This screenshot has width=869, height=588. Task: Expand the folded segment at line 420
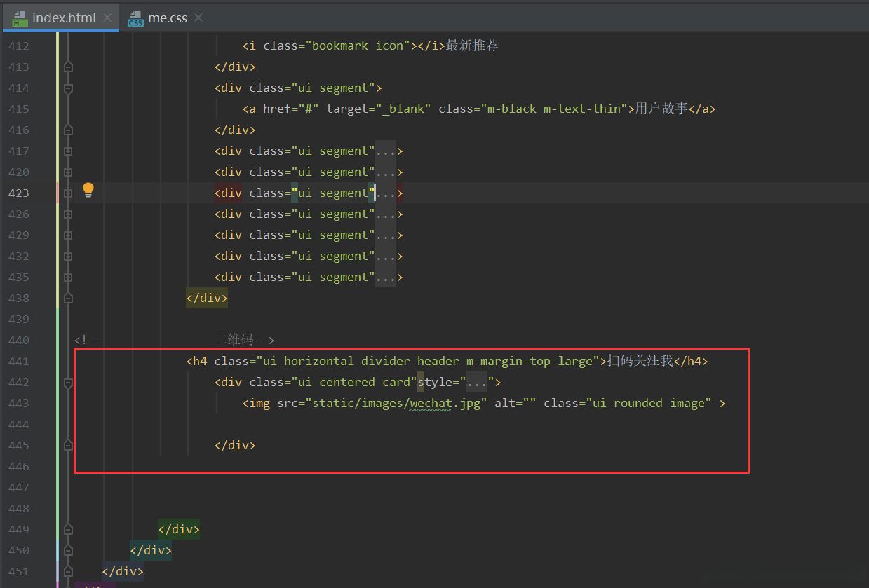click(68, 172)
